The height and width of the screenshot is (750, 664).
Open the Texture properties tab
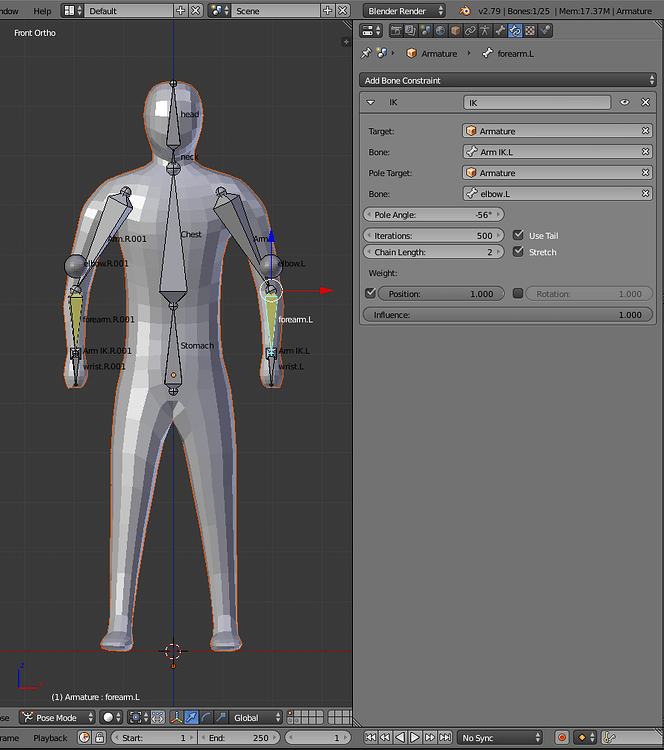[530, 31]
